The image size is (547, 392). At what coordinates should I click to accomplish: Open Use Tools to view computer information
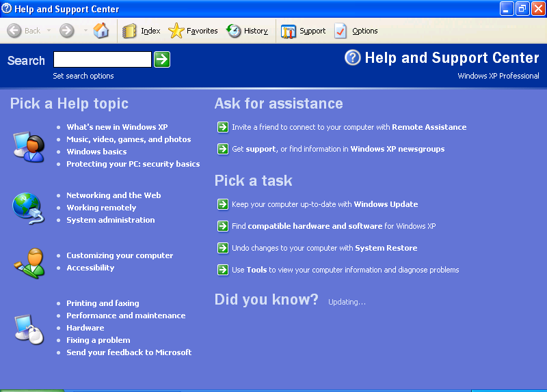345,270
